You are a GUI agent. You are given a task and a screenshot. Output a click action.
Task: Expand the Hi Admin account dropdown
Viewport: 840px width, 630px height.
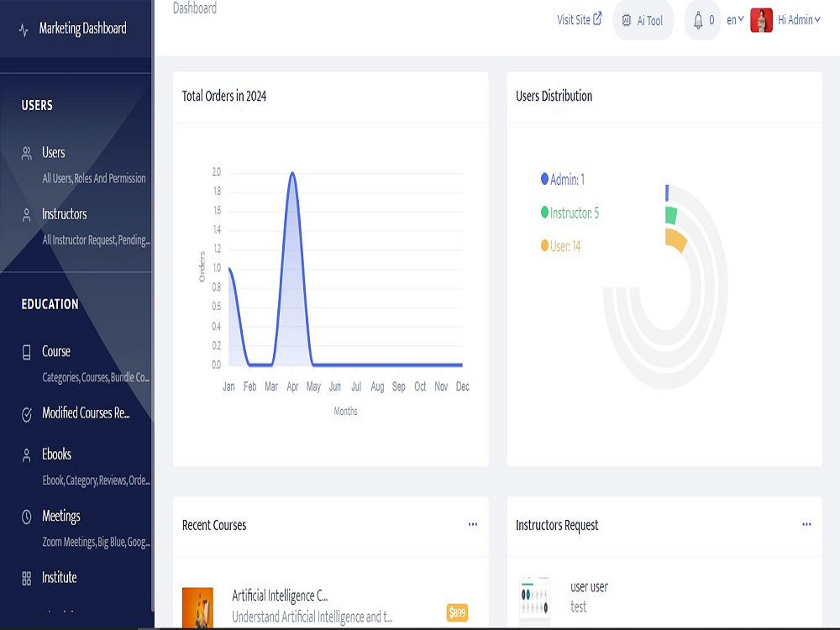(x=799, y=20)
